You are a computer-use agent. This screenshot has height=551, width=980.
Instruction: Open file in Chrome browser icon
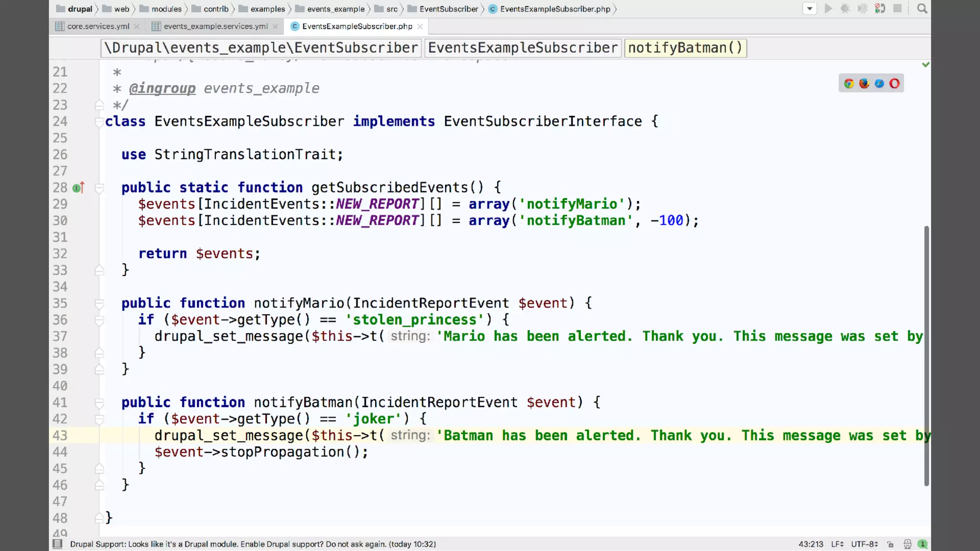[849, 84]
